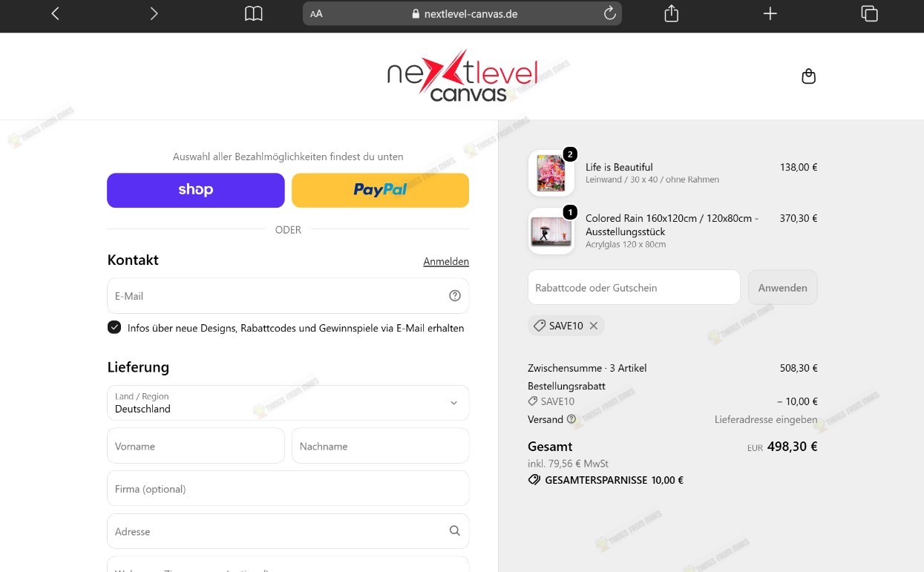Image resolution: width=924 pixels, height=572 pixels.
Task: Remove the SAVE10 discount with the X
Action: [x=594, y=326]
